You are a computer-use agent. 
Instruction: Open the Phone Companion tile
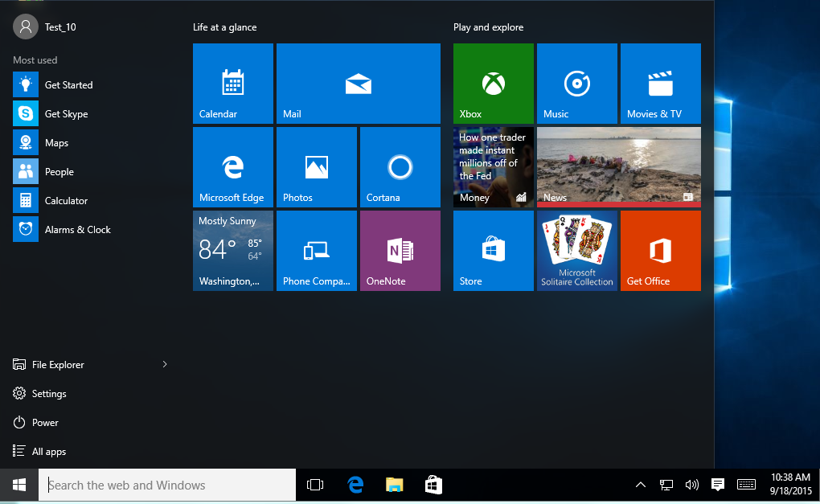[317, 251]
